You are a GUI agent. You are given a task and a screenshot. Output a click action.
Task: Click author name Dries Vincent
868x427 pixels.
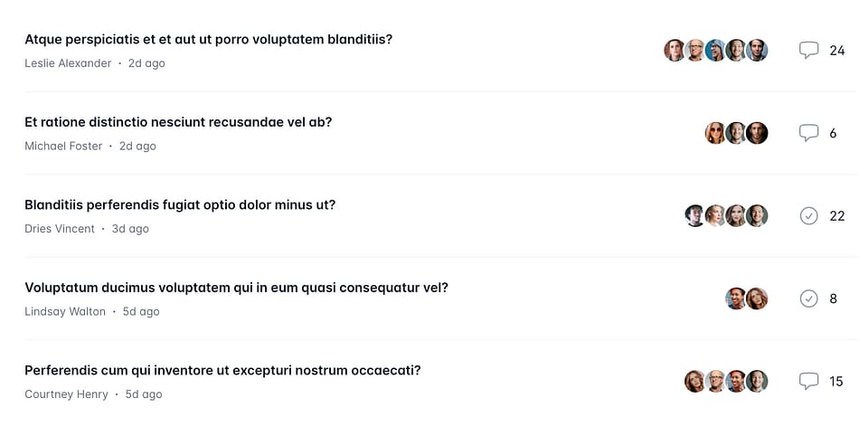(x=60, y=229)
